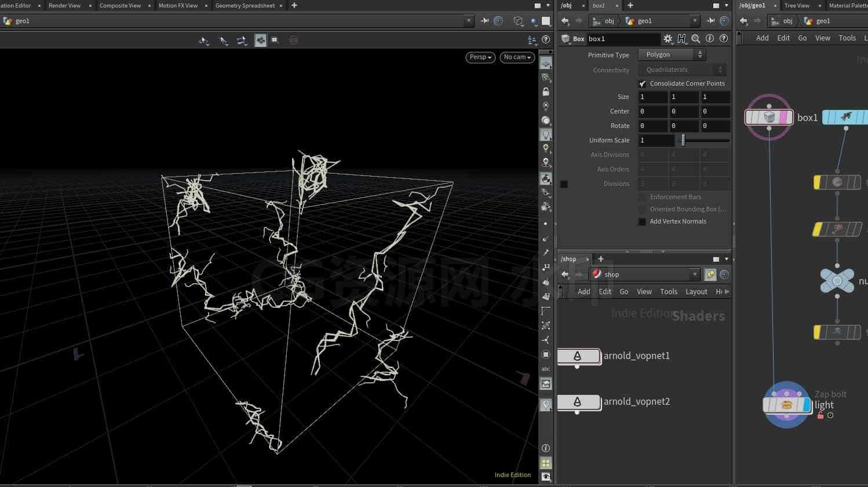
Task: Open the geo1 path dropdown in the parameter pane
Action: click(695, 21)
